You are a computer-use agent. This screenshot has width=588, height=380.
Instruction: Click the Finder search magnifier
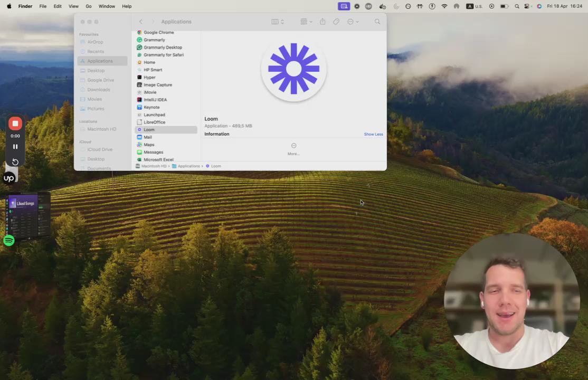pyautogui.click(x=377, y=22)
